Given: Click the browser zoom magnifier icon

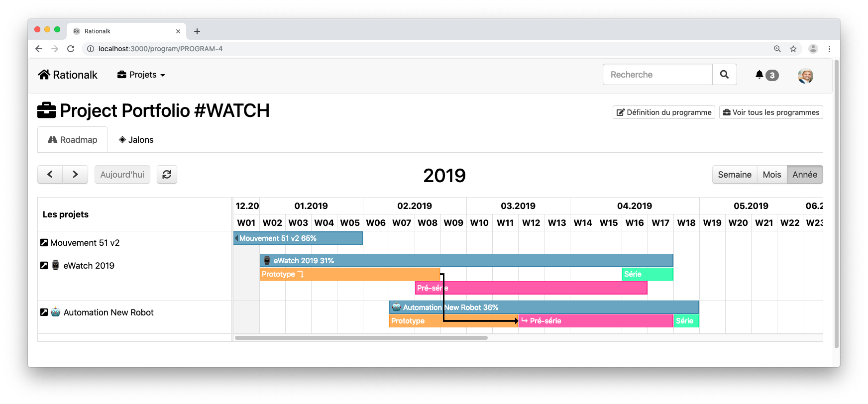Looking at the screenshot, I should pyautogui.click(x=777, y=49).
